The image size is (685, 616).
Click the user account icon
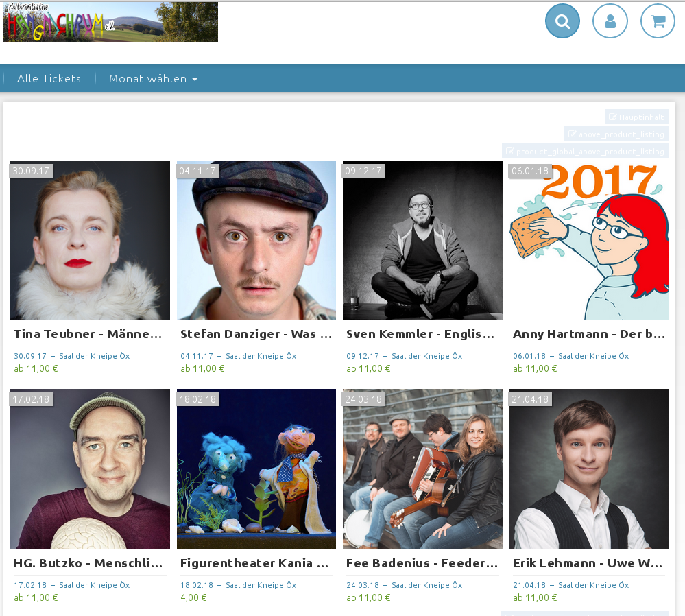[610, 21]
